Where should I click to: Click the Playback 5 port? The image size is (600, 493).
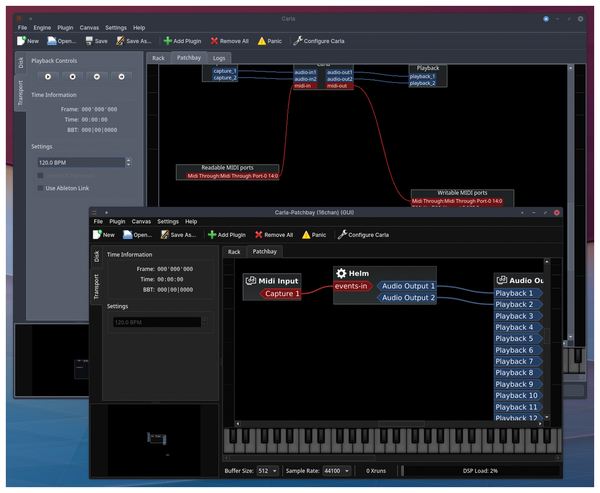coord(518,338)
